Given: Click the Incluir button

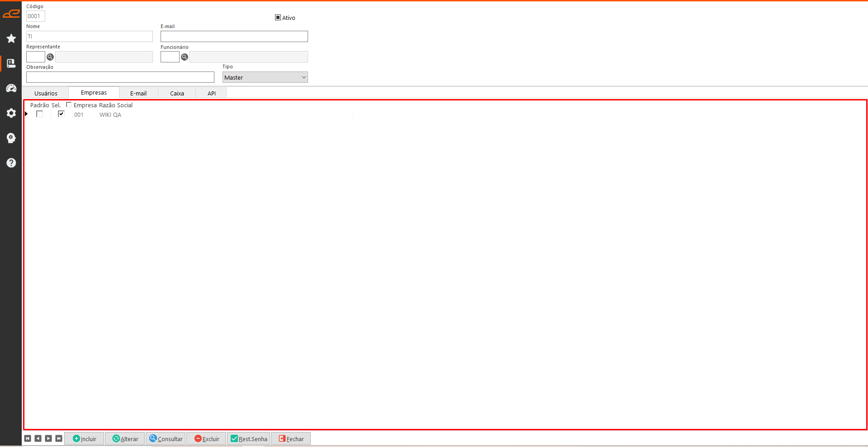Looking at the screenshot, I should [x=85, y=439].
